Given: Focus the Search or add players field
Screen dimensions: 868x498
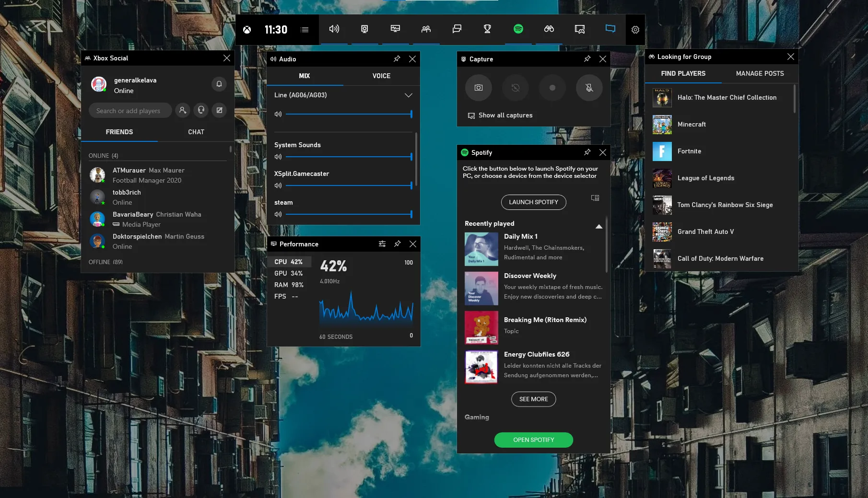Looking at the screenshot, I should point(130,110).
